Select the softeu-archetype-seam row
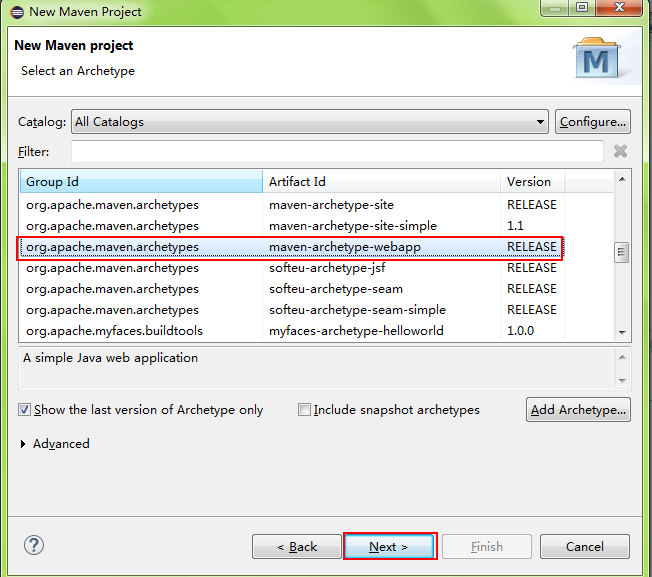The height and width of the screenshot is (577, 652). [291, 289]
